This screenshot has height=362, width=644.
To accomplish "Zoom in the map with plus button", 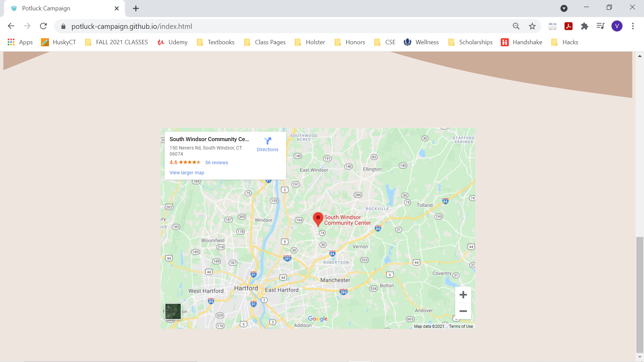I will tap(463, 295).
